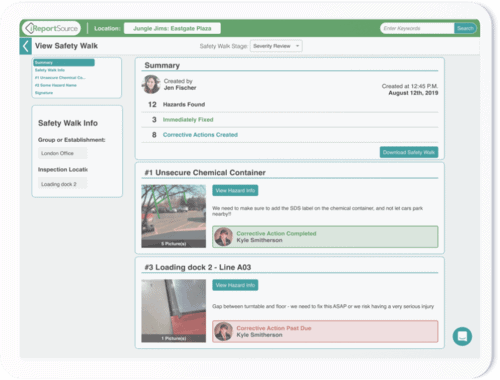Viewport: 500px width, 380px height.
Task: Go to #1 Unsecure Chemical Co... nav item
Action: click(60, 78)
